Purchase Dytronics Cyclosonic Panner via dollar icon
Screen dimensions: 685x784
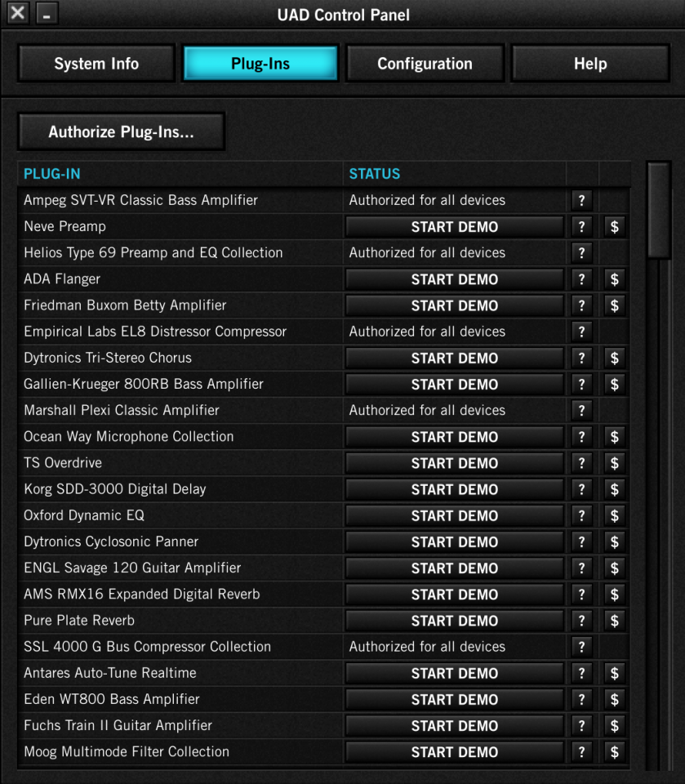pyautogui.click(x=615, y=542)
